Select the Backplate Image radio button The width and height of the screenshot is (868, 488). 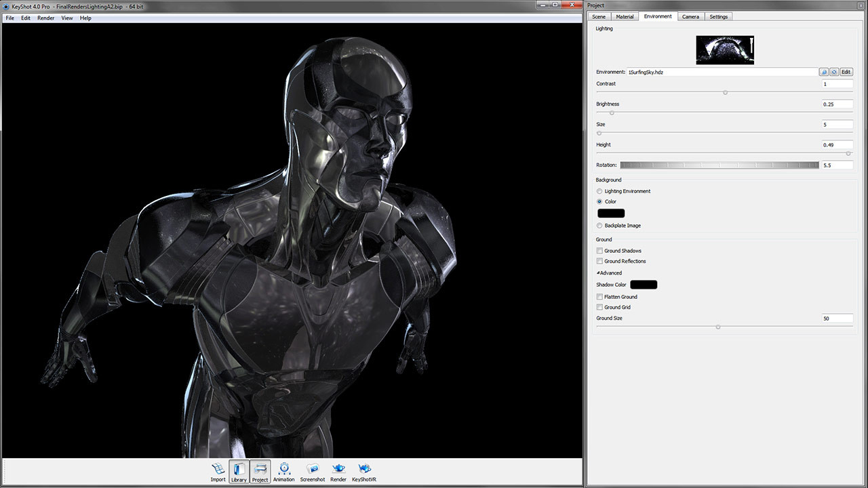pos(599,226)
